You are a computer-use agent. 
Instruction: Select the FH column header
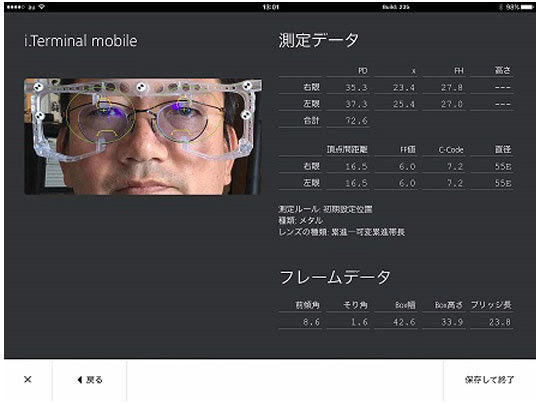[458, 71]
